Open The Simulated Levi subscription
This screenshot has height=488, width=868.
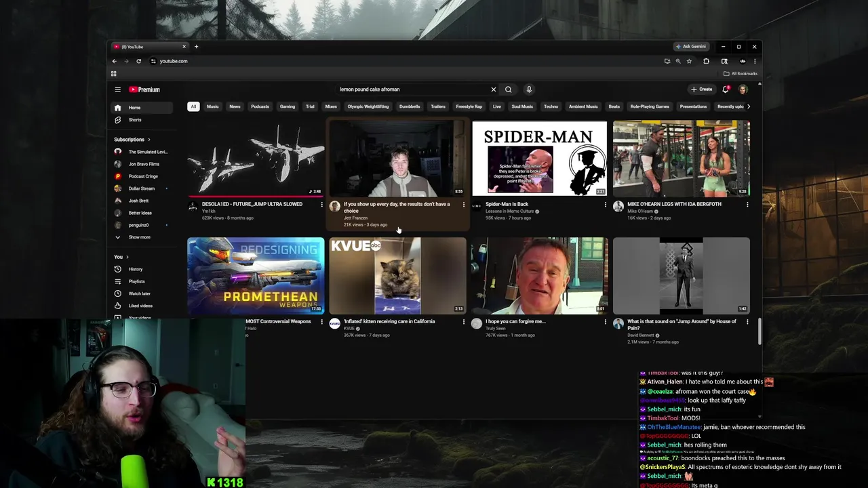click(142, 152)
